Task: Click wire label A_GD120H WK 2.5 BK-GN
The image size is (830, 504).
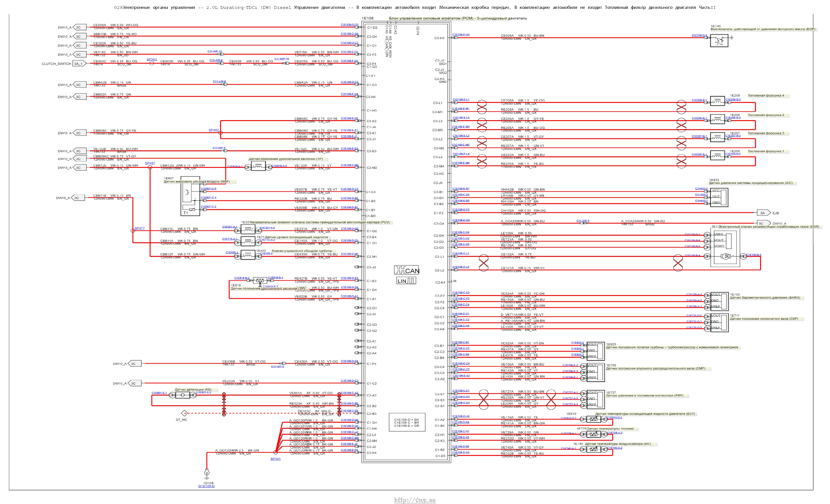Action: tap(237, 450)
